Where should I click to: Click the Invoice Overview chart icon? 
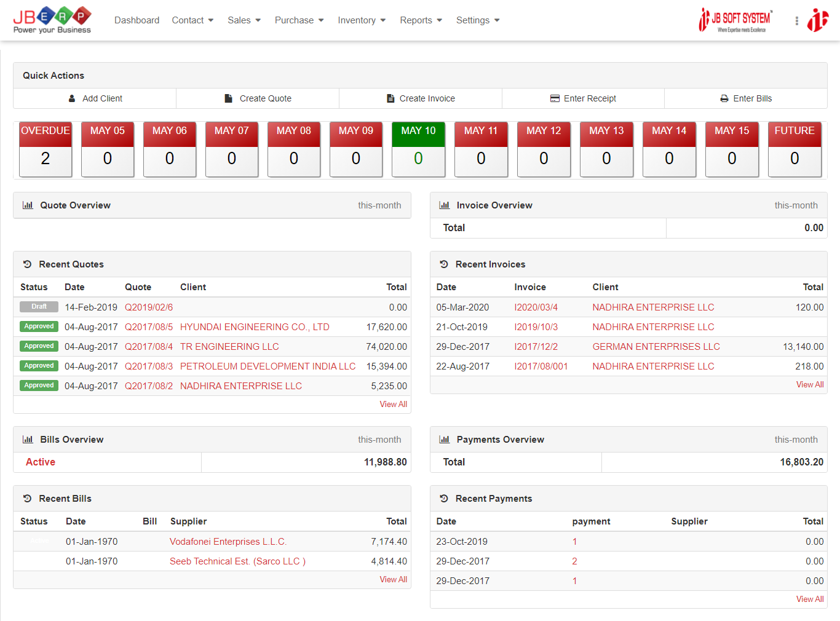(x=445, y=205)
